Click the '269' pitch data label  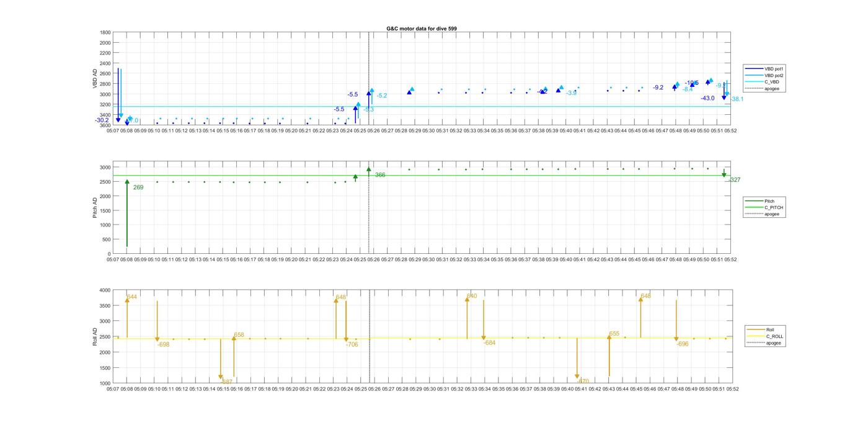coord(138,187)
